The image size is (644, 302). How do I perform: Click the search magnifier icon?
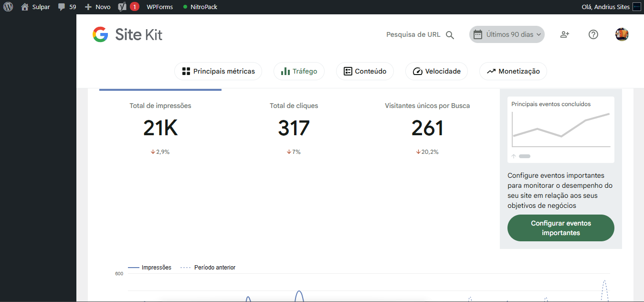point(450,35)
